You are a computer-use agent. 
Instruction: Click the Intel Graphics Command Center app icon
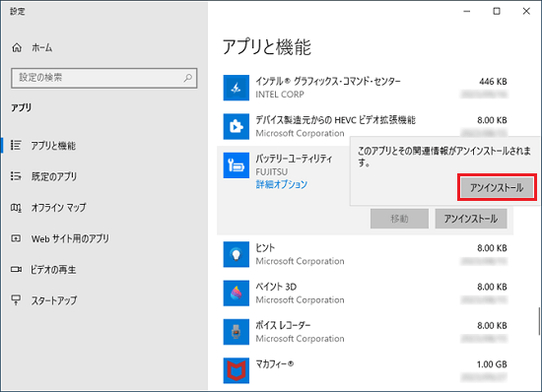(237, 88)
